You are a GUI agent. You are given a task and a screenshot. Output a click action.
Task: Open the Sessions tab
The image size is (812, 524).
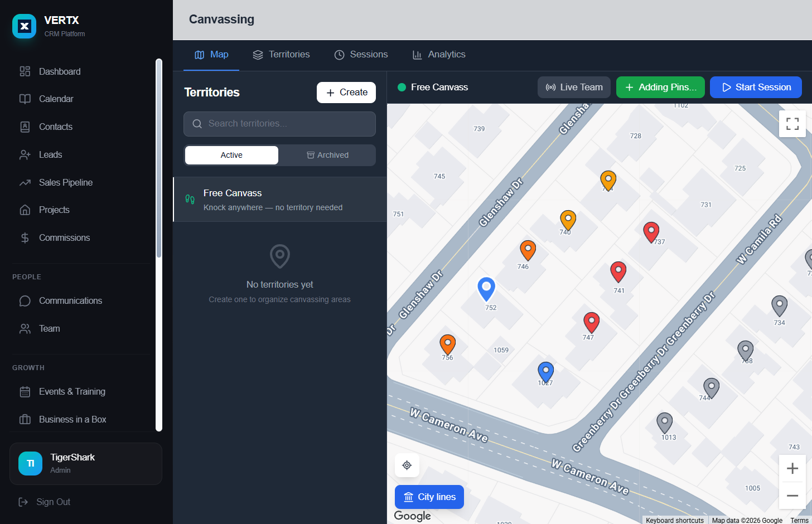[361, 55]
